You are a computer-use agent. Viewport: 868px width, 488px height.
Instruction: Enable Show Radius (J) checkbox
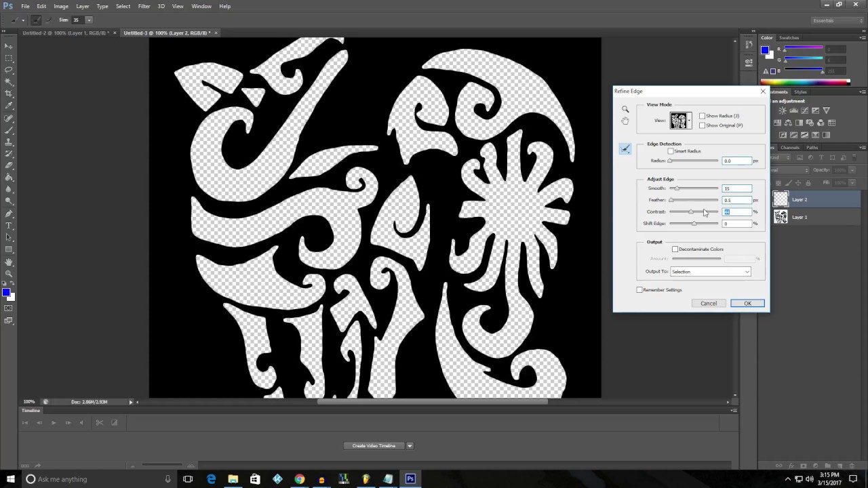tap(702, 116)
